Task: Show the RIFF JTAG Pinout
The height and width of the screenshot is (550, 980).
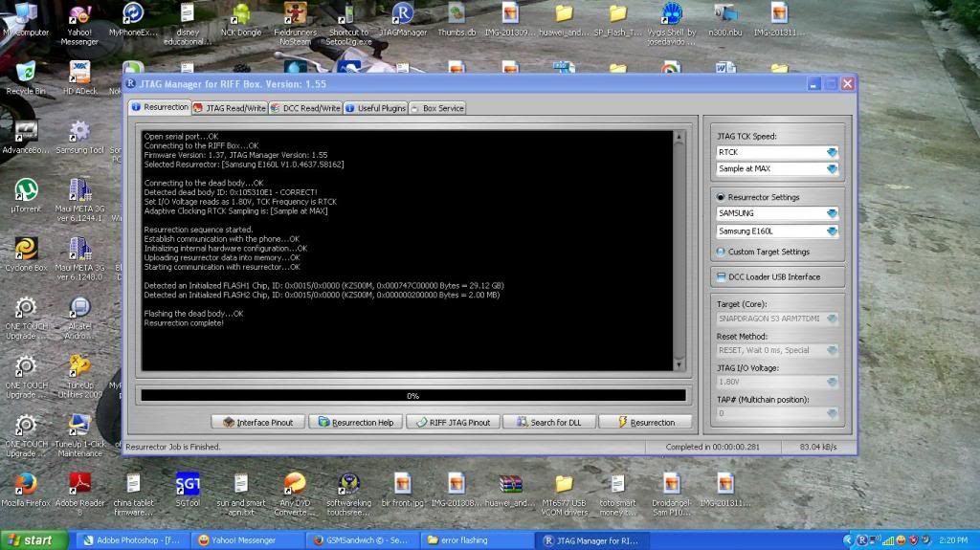Action: [453, 423]
